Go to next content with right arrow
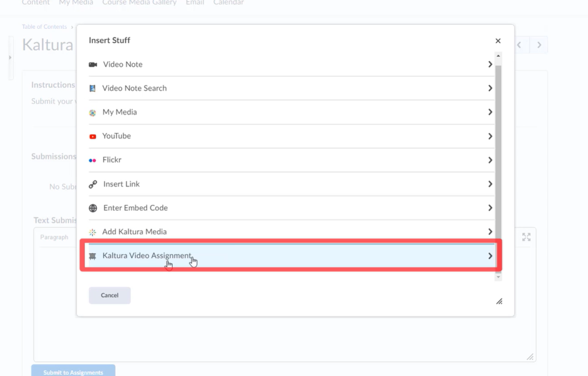This screenshot has height=376, width=588. tap(539, 45)
